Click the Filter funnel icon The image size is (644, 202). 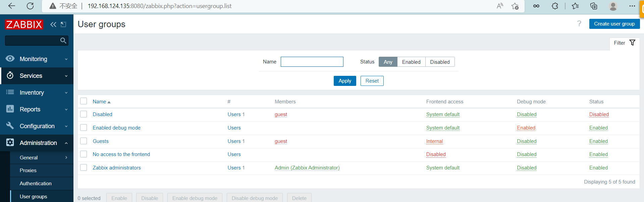pyautogui.click(x=632, y=43)
